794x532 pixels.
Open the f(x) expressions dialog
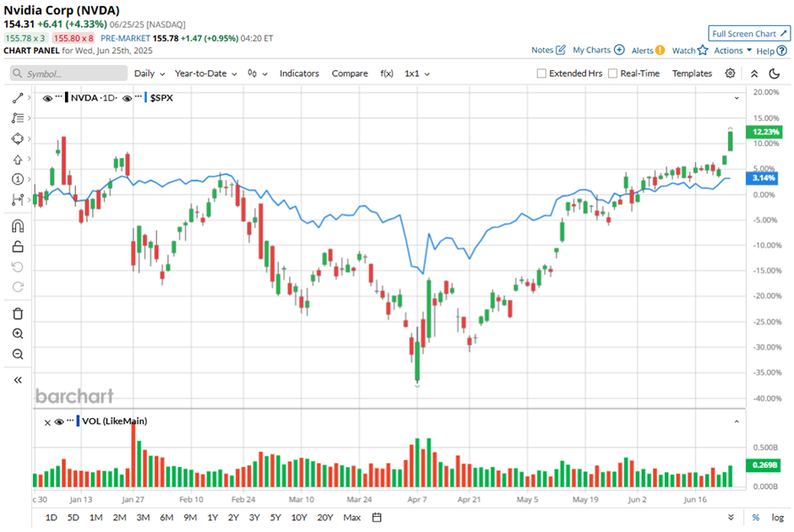click(386, 73)
